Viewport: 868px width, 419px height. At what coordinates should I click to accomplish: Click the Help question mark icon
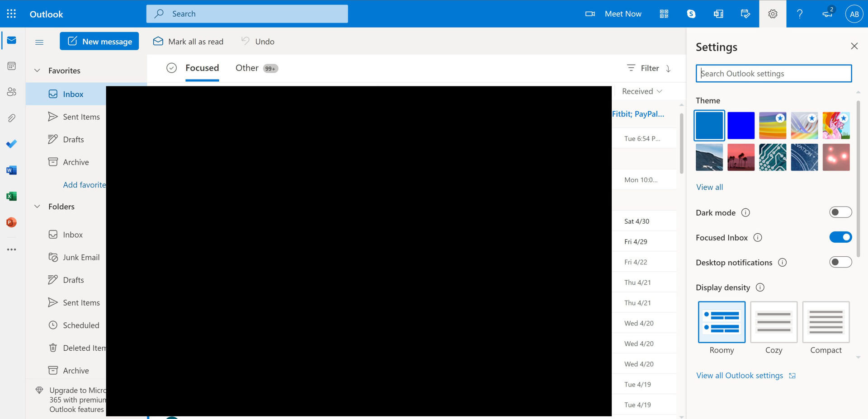tap(799, 14)
